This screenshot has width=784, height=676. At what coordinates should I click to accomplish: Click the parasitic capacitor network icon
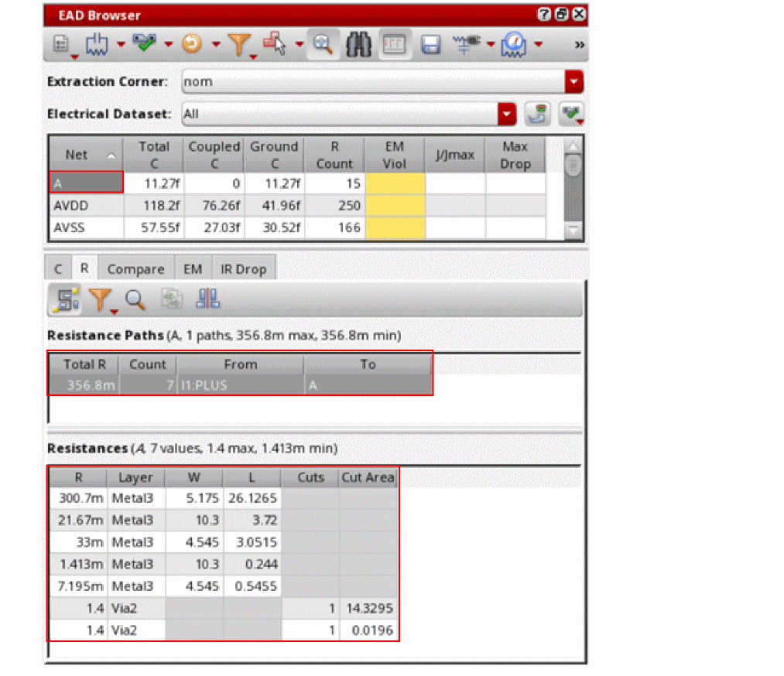[466, 43]
